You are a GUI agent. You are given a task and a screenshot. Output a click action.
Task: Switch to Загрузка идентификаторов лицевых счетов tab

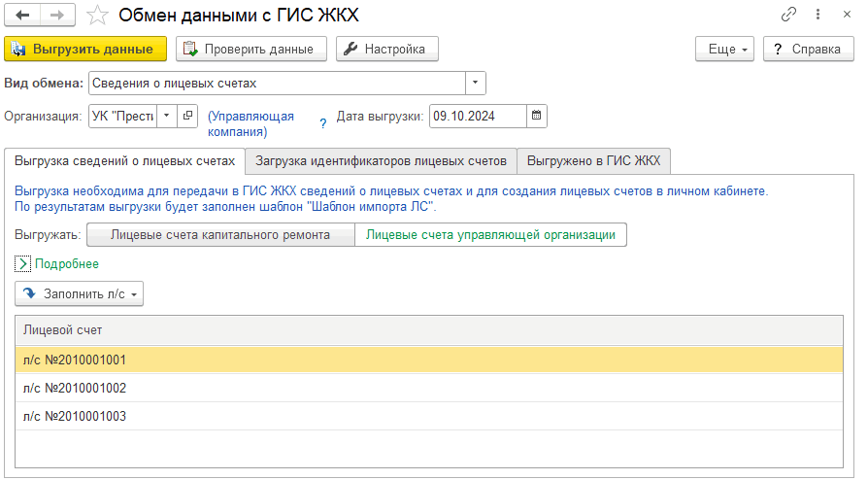point(381,161)
